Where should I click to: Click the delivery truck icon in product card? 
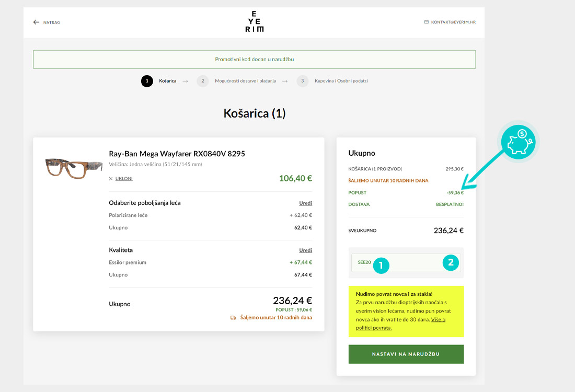tap(233, 318)
